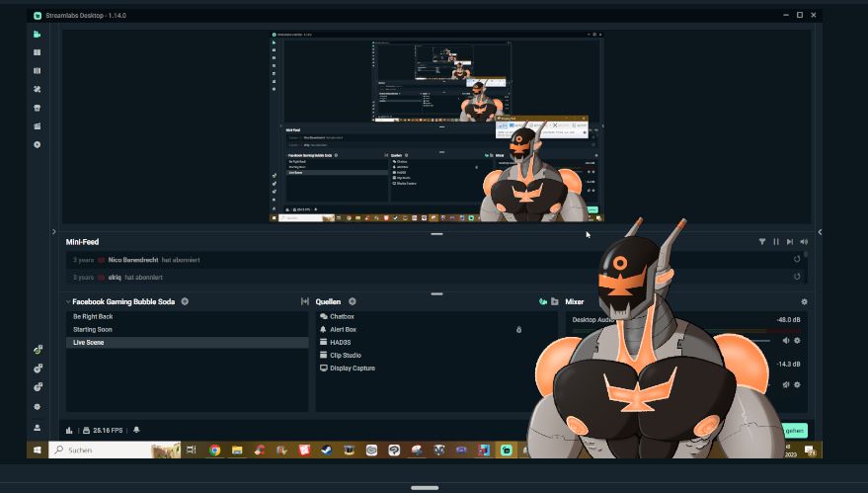
Task: Open Steam from the taskbar
Action: [x=327, y=451]
